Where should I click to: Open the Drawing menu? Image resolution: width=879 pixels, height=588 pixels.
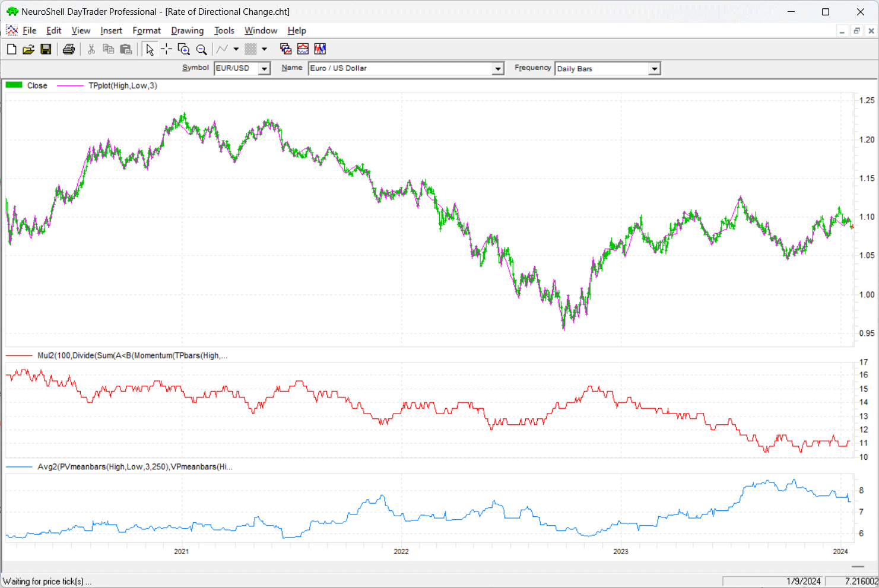188,31
